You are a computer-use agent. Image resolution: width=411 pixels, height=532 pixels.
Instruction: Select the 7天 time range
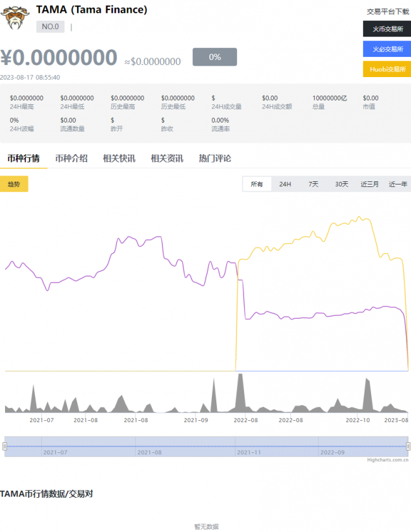tap(313, 184)
